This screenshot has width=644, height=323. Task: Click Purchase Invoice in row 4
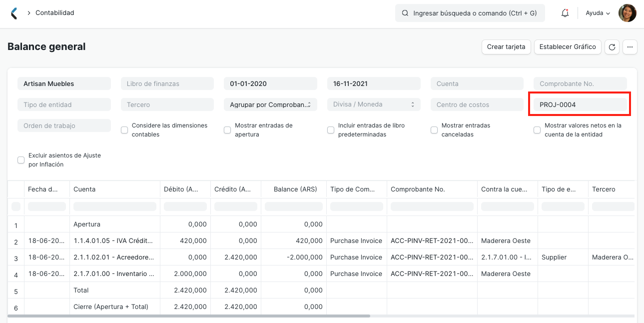click(x=356, y=273)
